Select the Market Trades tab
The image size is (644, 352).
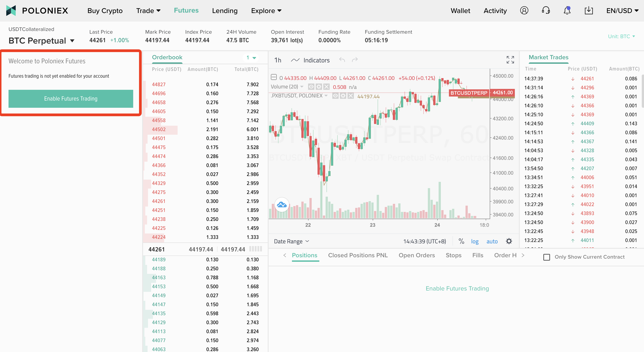tap(548, 57)
